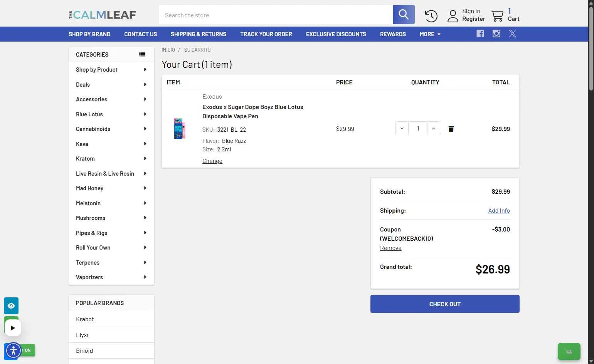Open the Rewards page
Screen dimensions: 594x364
coord(393,34)
